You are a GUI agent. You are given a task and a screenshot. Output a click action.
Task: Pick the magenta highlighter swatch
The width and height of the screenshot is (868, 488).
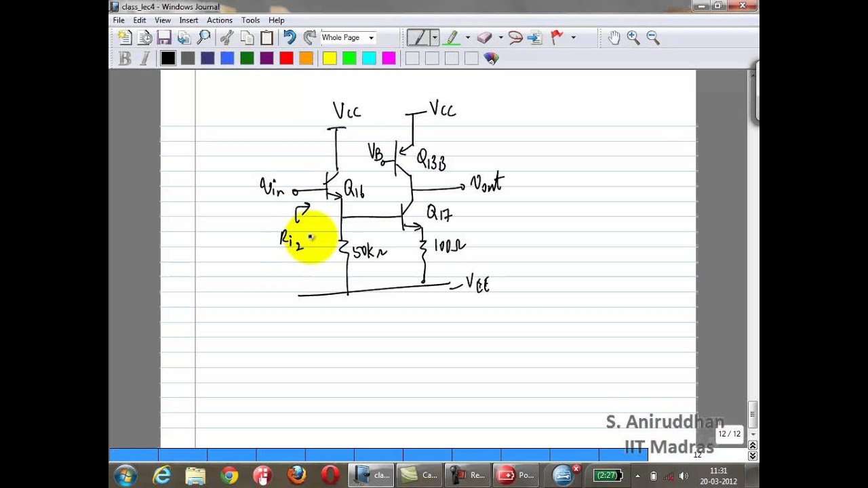pyautogui.click(x=389, y=59)
